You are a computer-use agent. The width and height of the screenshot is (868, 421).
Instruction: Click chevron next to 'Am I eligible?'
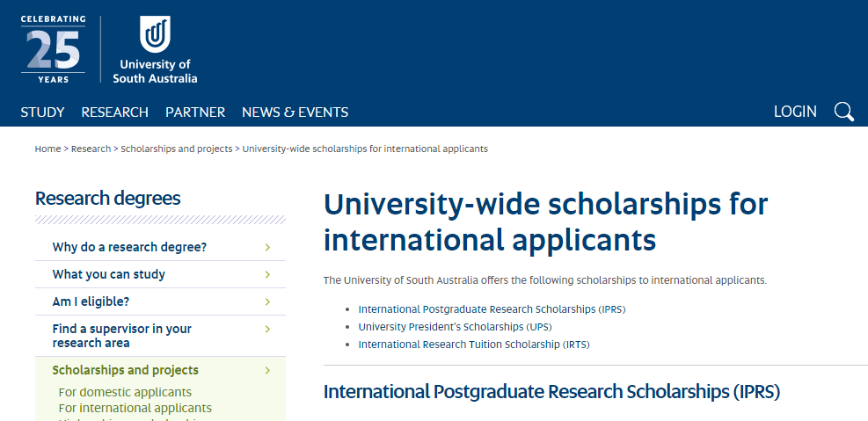pyautogui.click(x=267, y=301)
